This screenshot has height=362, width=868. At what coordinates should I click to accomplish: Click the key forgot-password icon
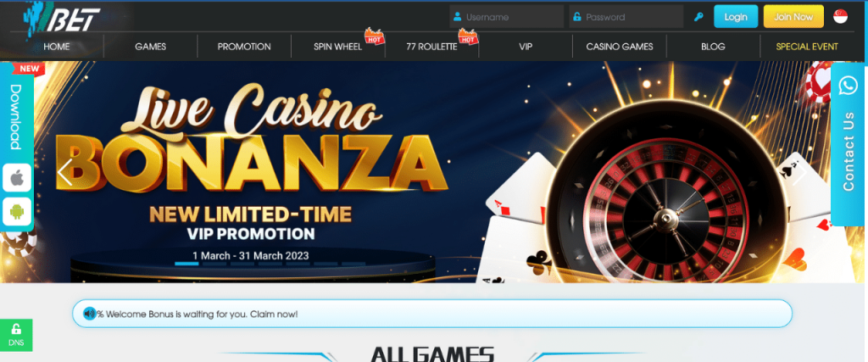pyautogui.click(x=698, y=17)
